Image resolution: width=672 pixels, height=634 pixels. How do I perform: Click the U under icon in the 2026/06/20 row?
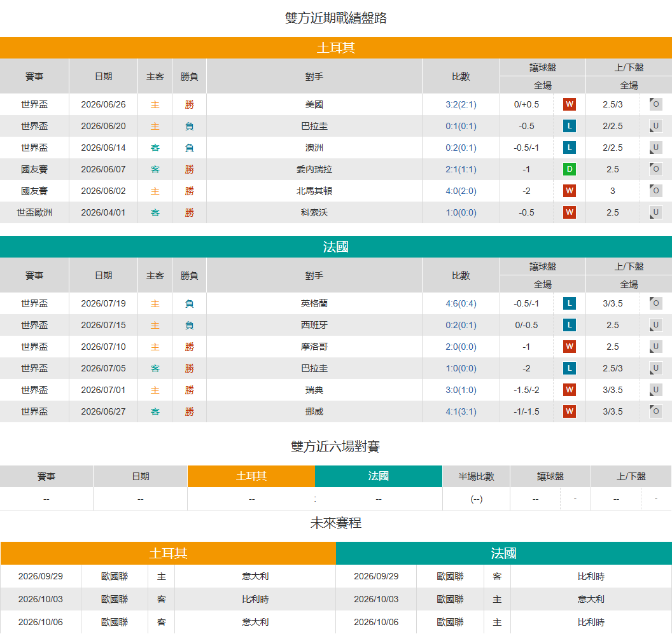[655, 126]
